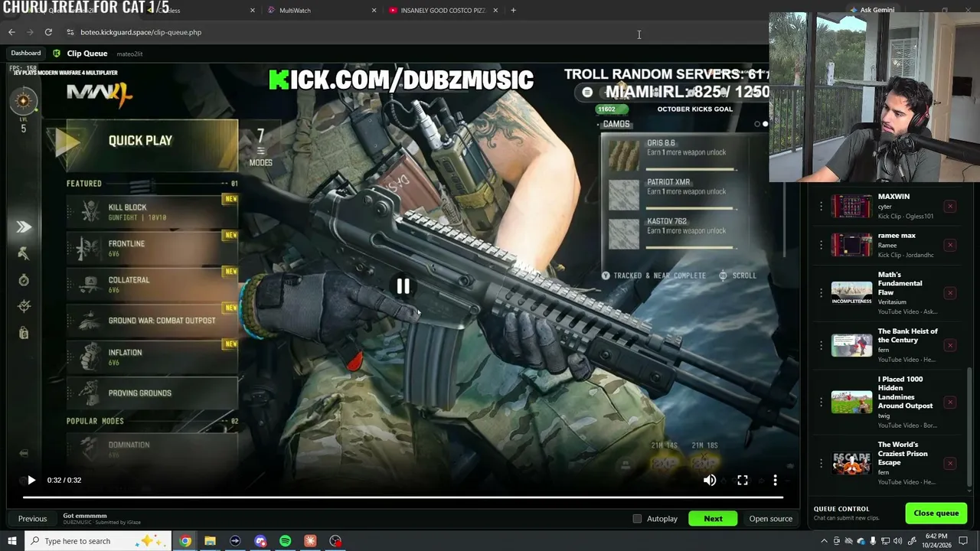The width and height of the screenshot is (980, 551).
Task: Reload the page with the refresh icon
Action: point(48,32)
